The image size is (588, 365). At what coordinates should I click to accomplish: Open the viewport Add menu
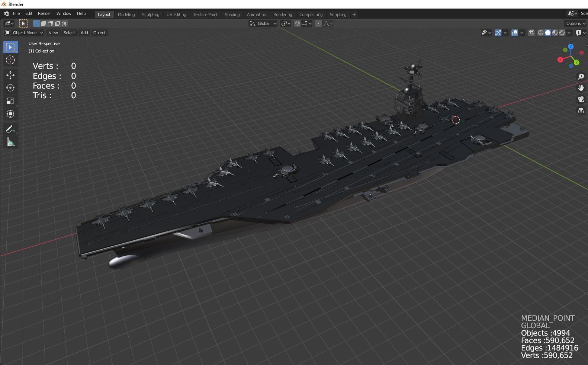click(x=84, y=33)
